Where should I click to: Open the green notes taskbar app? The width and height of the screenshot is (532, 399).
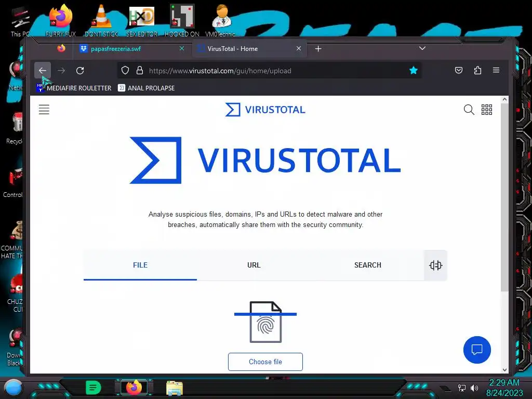pos(94,388)
